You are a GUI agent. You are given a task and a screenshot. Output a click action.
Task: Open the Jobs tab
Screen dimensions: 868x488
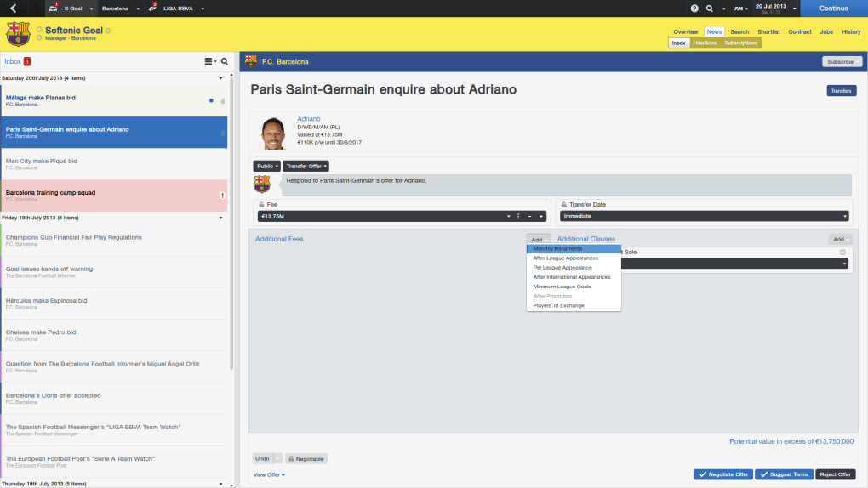point(826,32)
